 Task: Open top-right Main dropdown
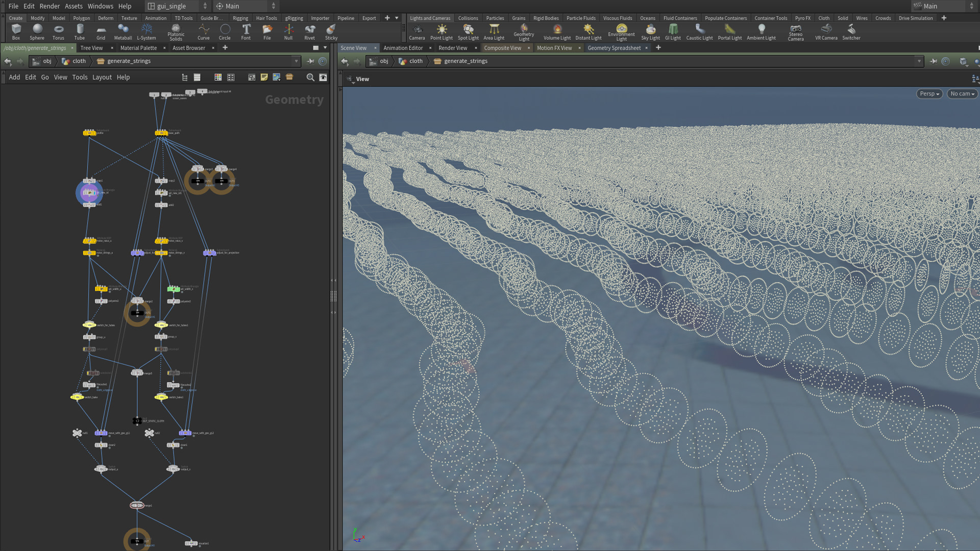pos(943,6)
